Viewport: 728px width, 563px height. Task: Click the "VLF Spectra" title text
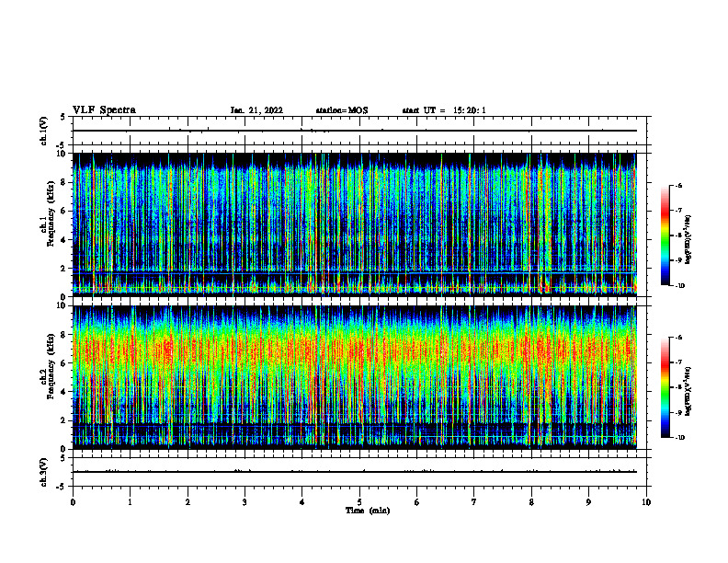tap(104, 110)
